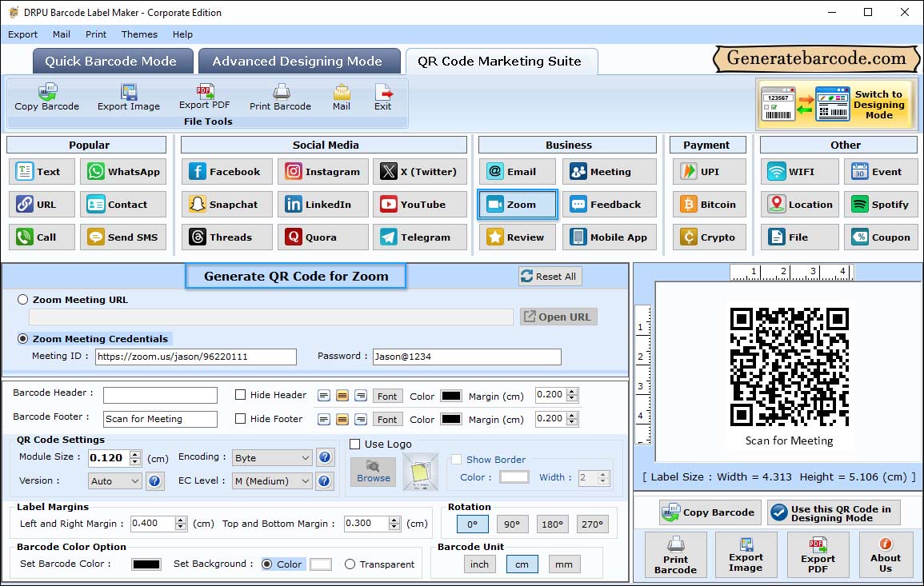Screen dimensions: 924x586
Task: Switch to Quick Barcode Mode tab
Action: 112,62
